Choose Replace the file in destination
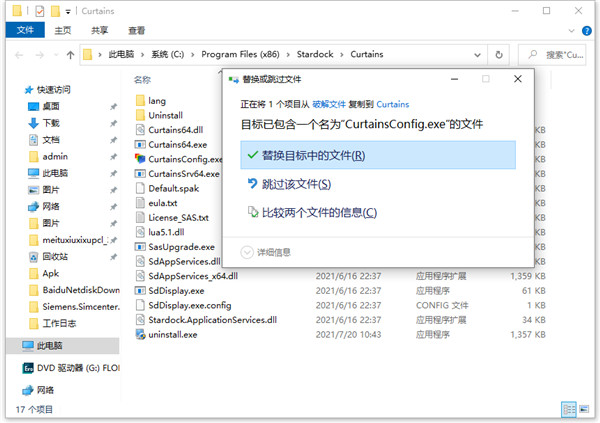 pos(378,155)
